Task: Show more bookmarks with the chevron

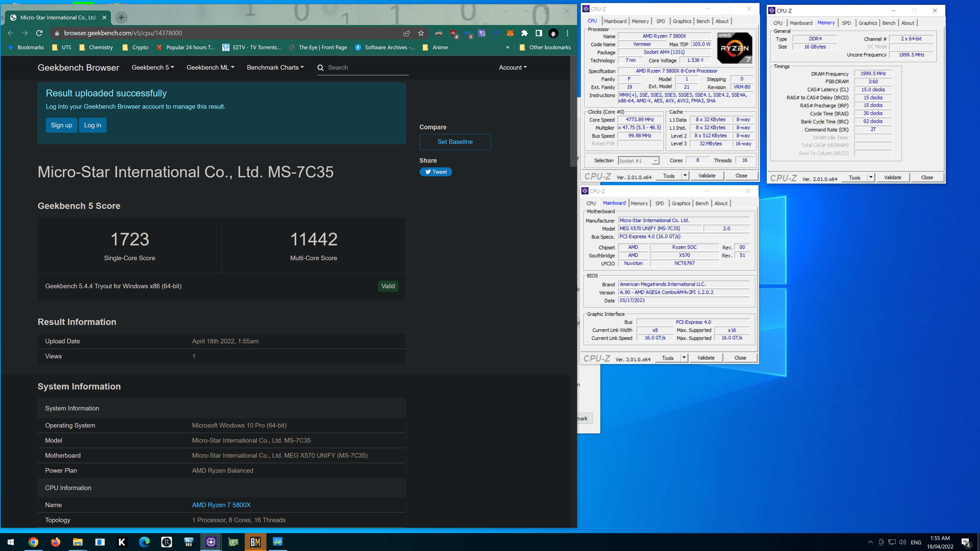Action: click(507, 47)
